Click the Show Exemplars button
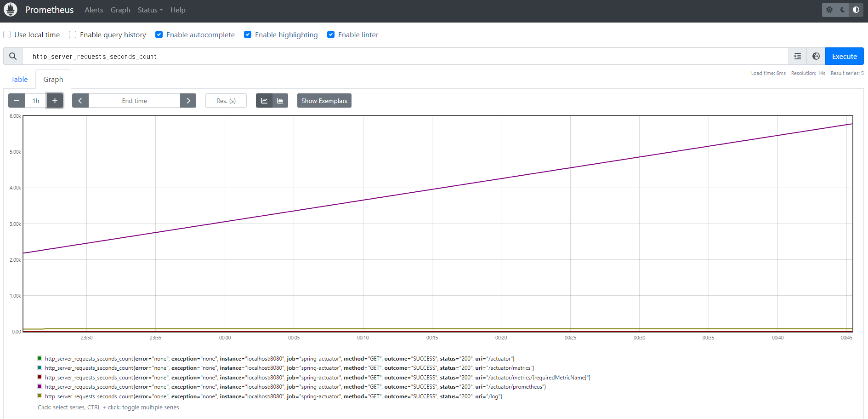The image size is (868, 419). tap(324, 101)
